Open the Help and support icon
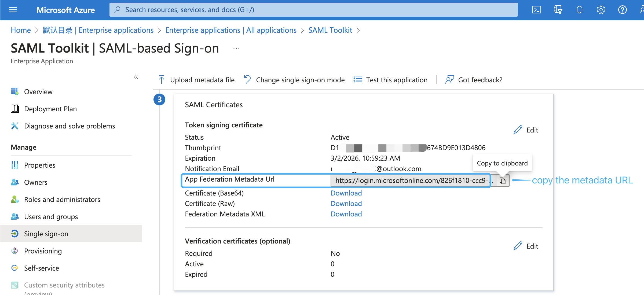 623,10
